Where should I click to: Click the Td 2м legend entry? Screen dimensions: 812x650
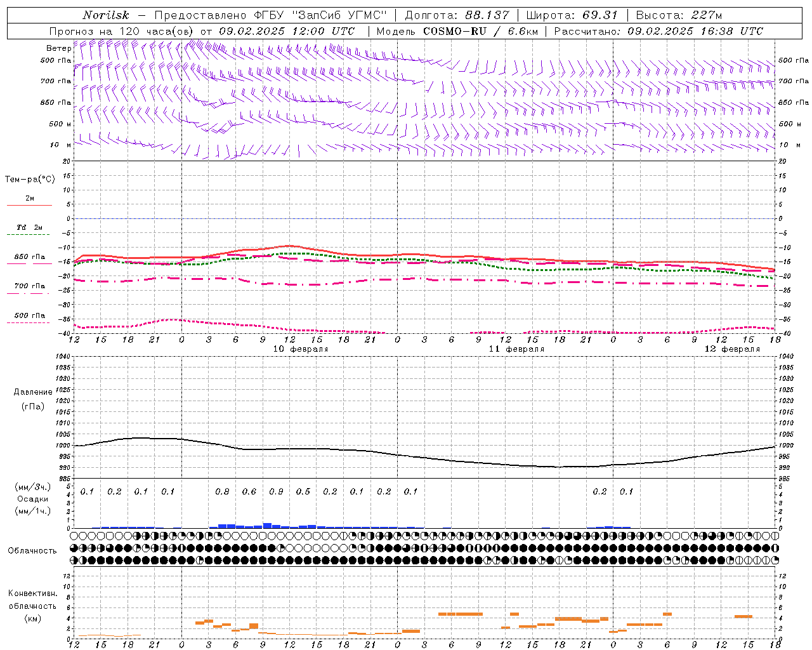(x=29, y=227)
